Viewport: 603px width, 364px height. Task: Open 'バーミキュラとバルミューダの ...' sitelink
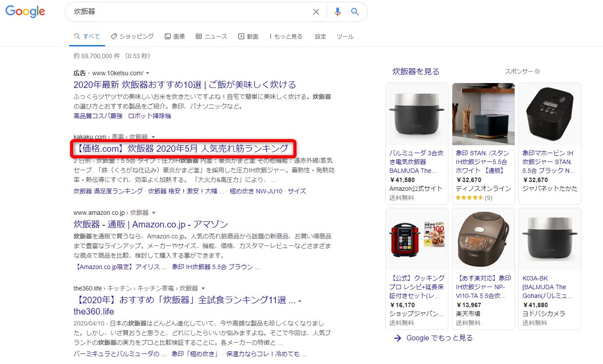click(120, 353)
